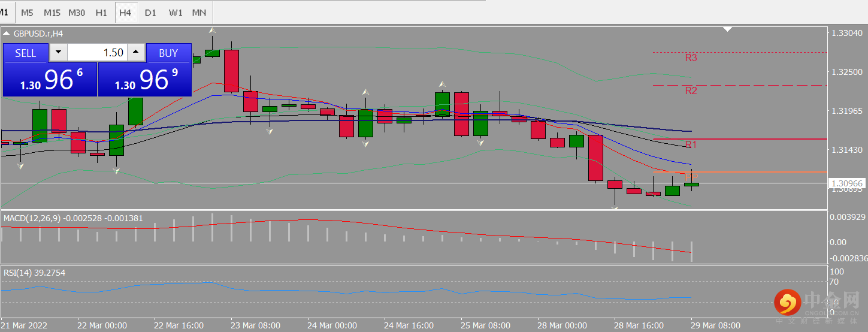
Task: Click the BUY button in the one-click trading panel
Action: pyautogui.click(x=168, y=53)
